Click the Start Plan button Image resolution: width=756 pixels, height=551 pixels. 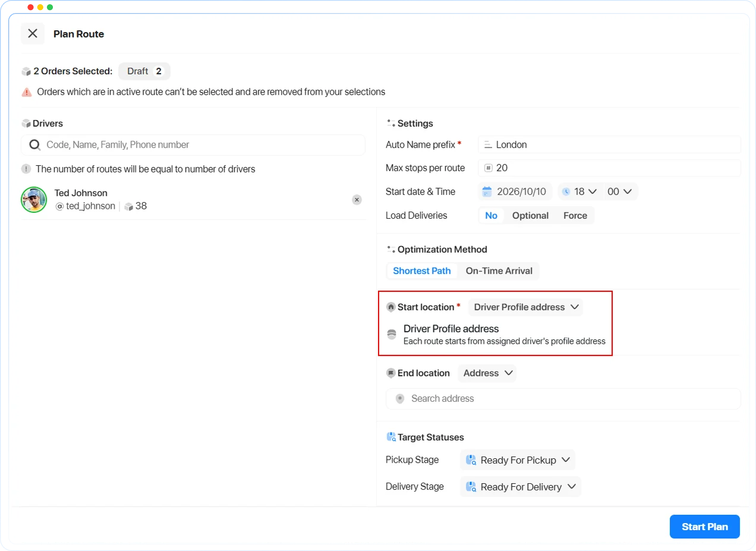705,527
